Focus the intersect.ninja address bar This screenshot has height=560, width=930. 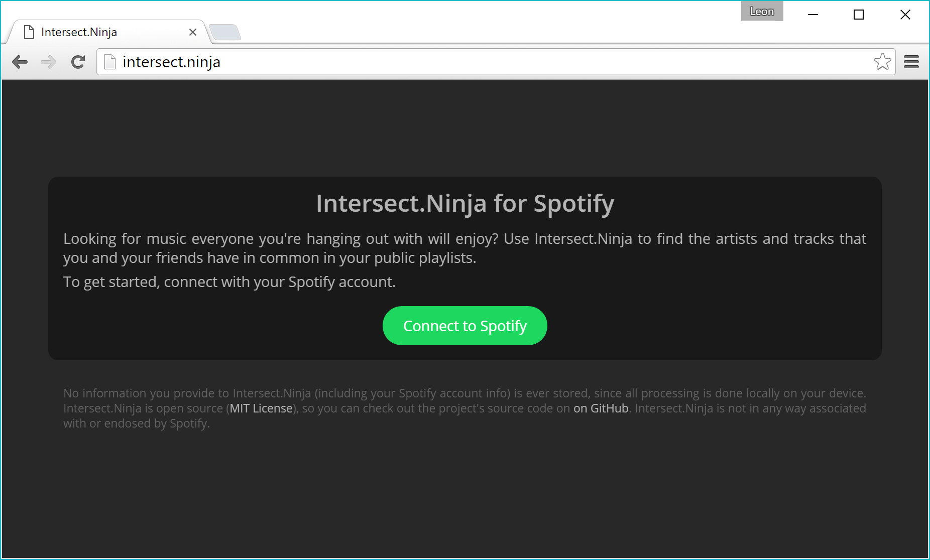click(495, 62)
